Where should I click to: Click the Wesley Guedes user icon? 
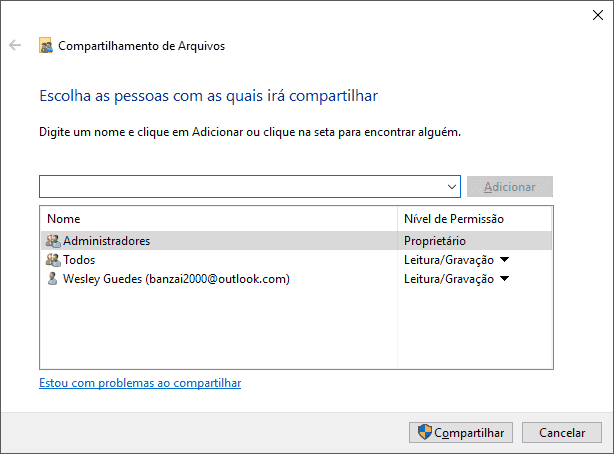52,279
